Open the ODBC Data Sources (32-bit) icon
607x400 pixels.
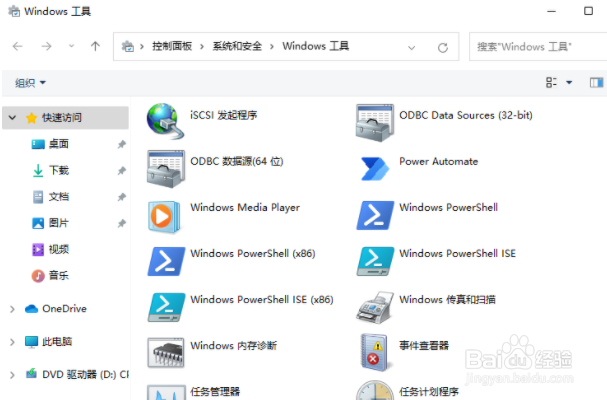point(375,122)
